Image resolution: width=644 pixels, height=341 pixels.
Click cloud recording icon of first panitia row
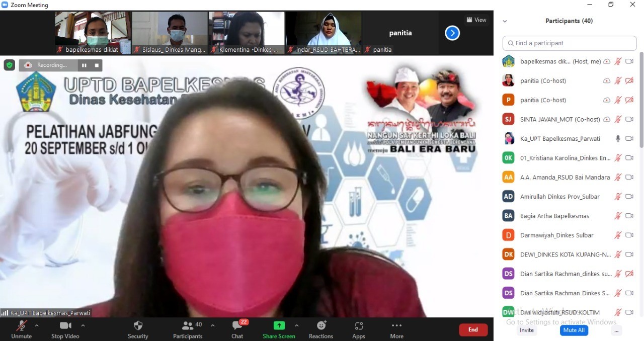(x=607, y=80)
